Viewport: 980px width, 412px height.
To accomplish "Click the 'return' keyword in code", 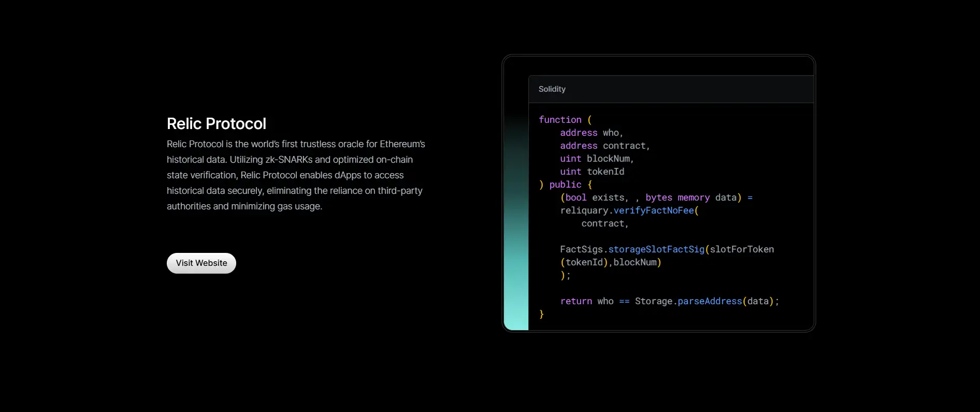I will tap(575, 301).
